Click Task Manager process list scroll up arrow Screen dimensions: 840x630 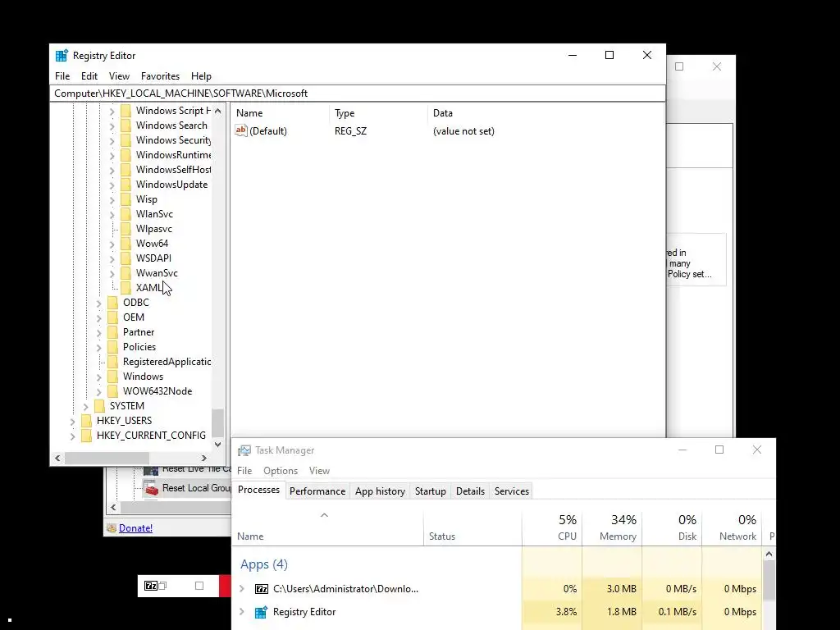[x=769, y=554]
